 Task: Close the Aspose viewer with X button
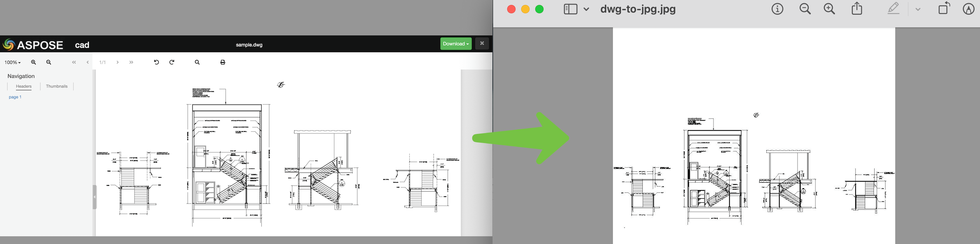point(482,44)
